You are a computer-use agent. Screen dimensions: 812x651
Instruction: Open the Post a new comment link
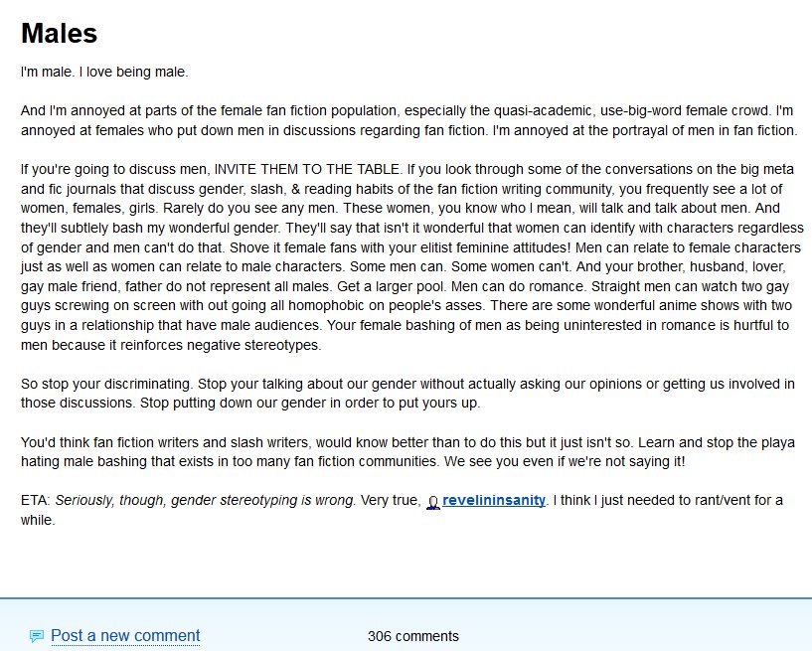click(x=125, y=635)
